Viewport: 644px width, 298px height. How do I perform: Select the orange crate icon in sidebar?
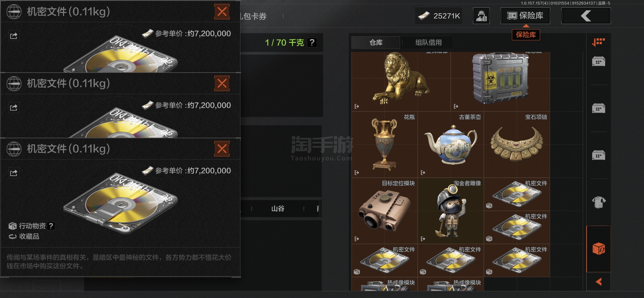[x=599, y=249]
